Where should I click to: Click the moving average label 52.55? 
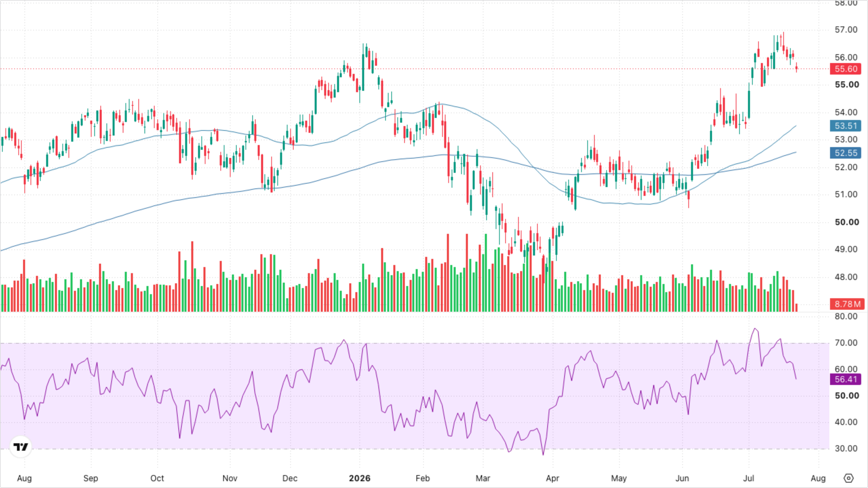coord(846,153)
